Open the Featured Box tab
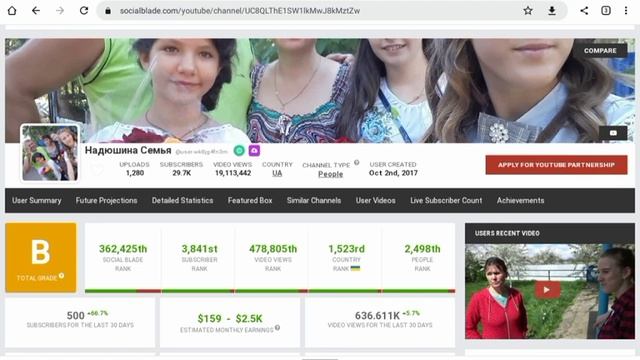 tap(250, 200)
